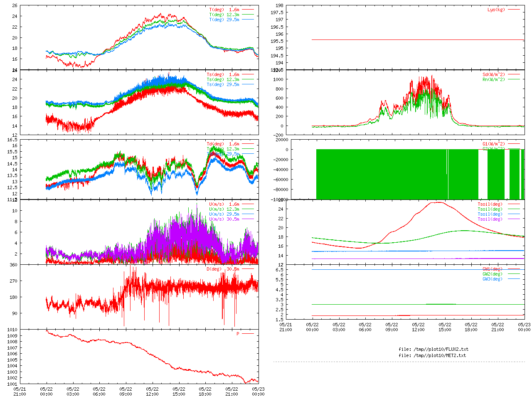The height and width of the screenshot is (399, 532).
Task: Click the T(deg) 29.5m legend label
Action: (224, 20)
